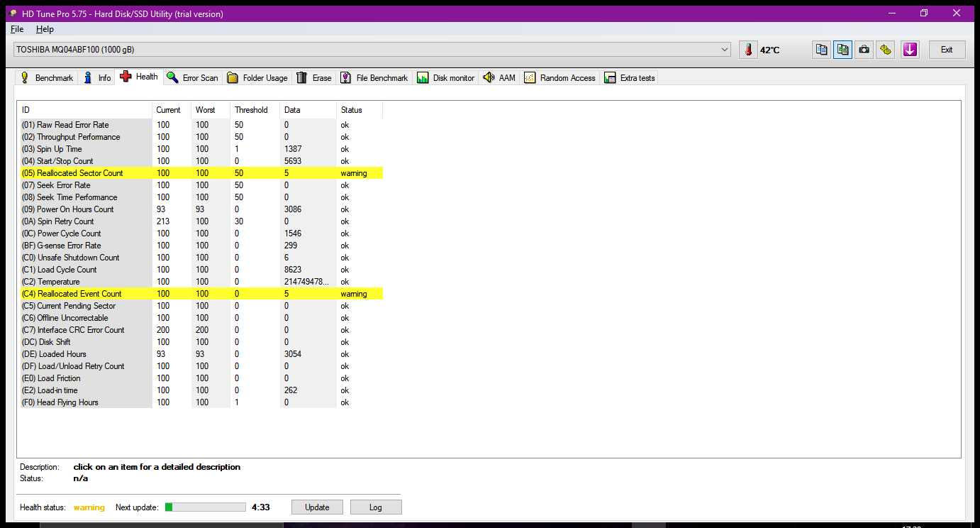Switch to the Extra tests tab

coord(630,78)
